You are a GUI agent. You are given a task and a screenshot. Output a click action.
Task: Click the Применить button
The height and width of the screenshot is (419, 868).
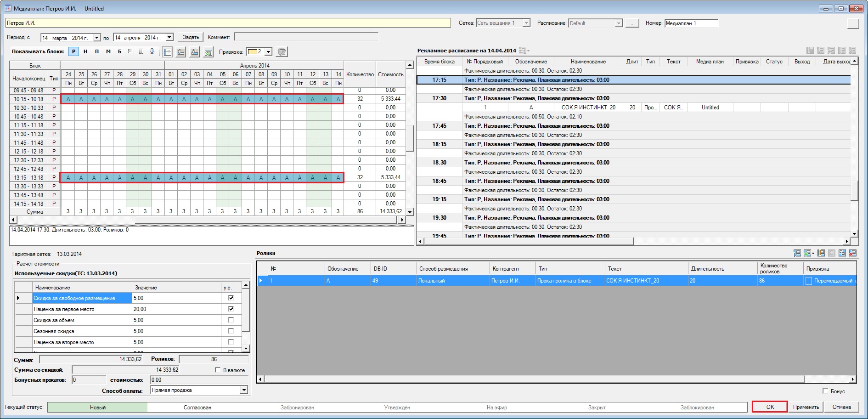(x=806, y=407)
